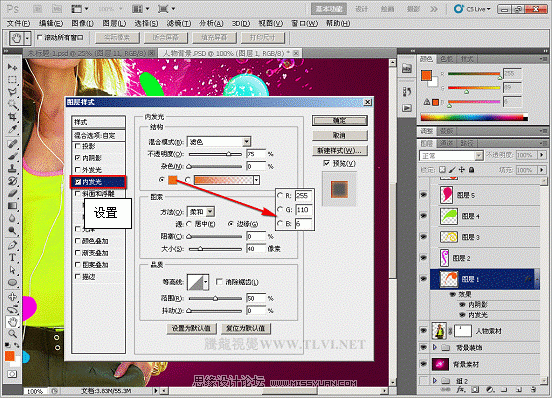Select the Hand tool in the toolbox

tap(13, 321)
